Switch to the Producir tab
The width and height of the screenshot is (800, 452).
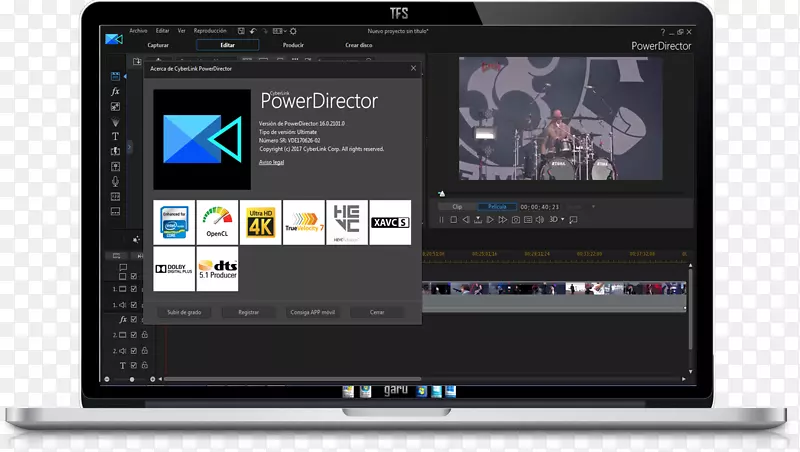pyautogui.click(x=293, y=45)
